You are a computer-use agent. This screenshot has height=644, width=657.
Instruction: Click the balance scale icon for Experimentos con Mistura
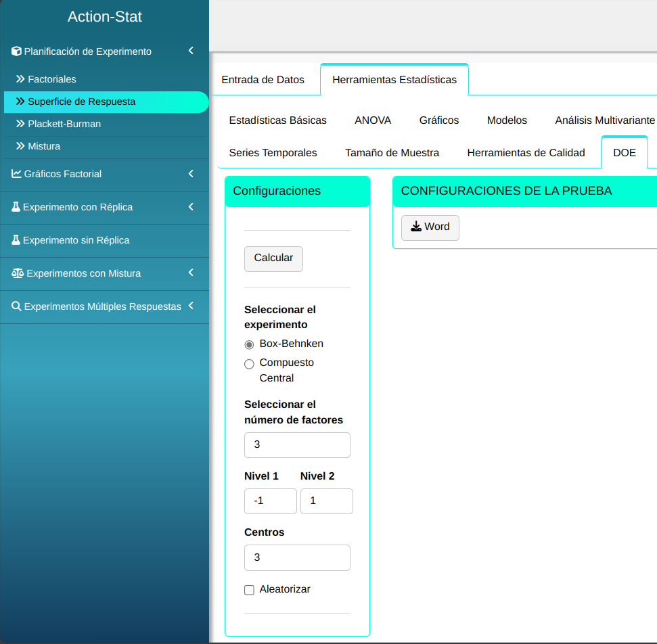click(18, 273)
